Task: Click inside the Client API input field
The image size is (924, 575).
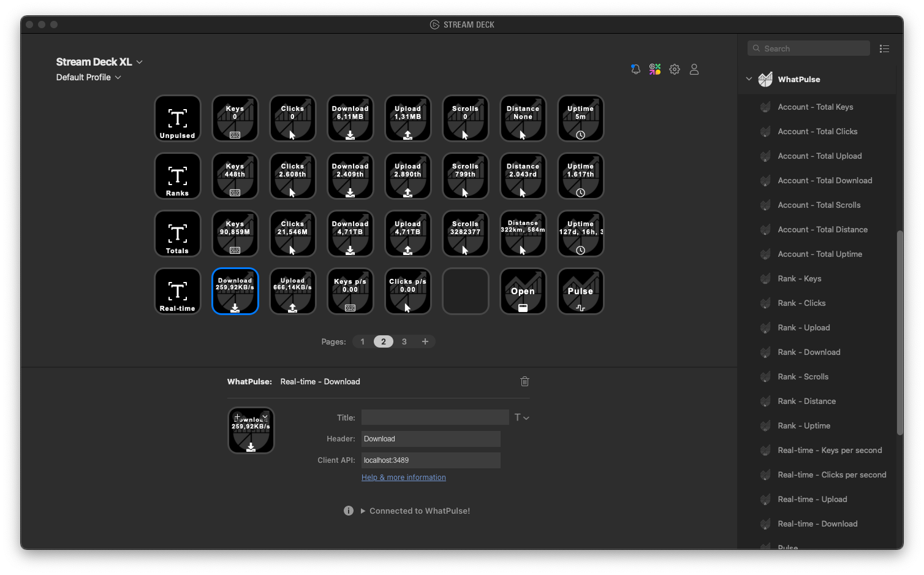Action: point(430,460)
